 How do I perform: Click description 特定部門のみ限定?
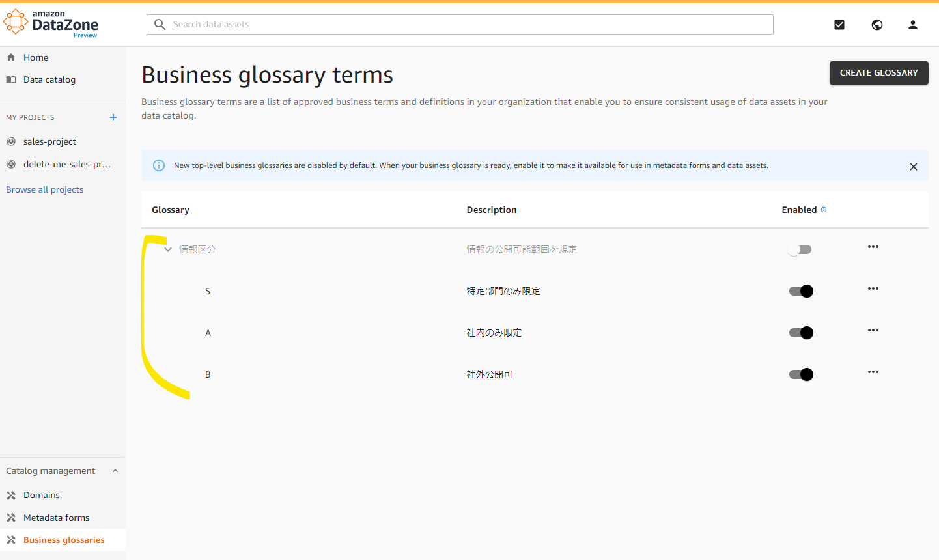[x=503, y=291]
